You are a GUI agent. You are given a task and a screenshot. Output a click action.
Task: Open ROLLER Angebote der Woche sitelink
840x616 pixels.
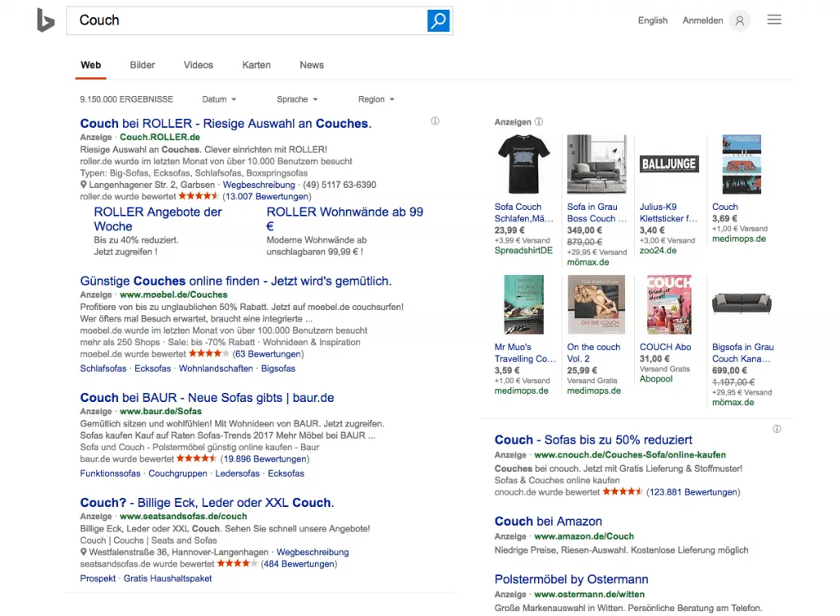pos(157,219)
